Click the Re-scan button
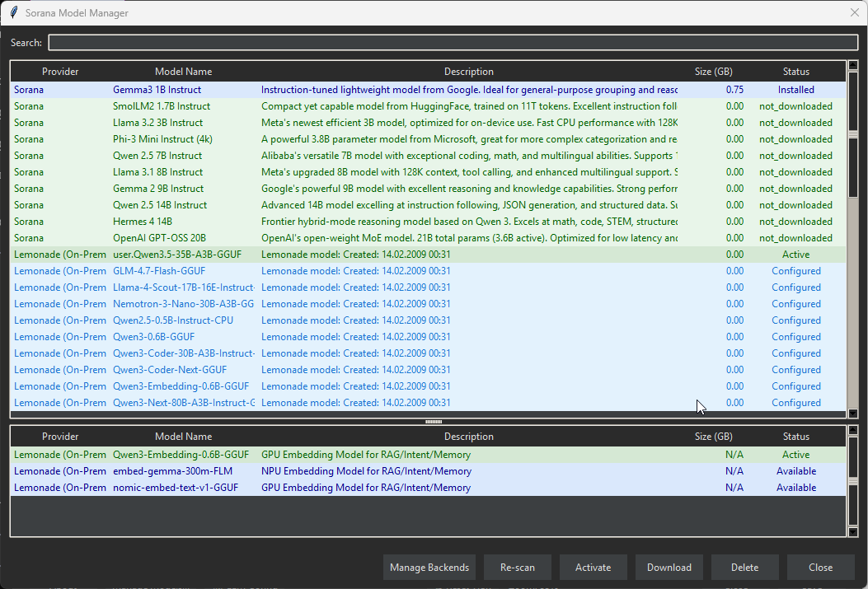This screenshot has width=868, height=589. [x=517, y=567]
